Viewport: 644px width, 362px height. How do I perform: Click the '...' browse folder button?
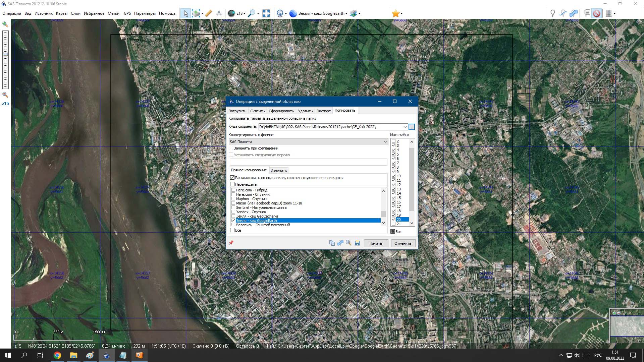(412, 127)
